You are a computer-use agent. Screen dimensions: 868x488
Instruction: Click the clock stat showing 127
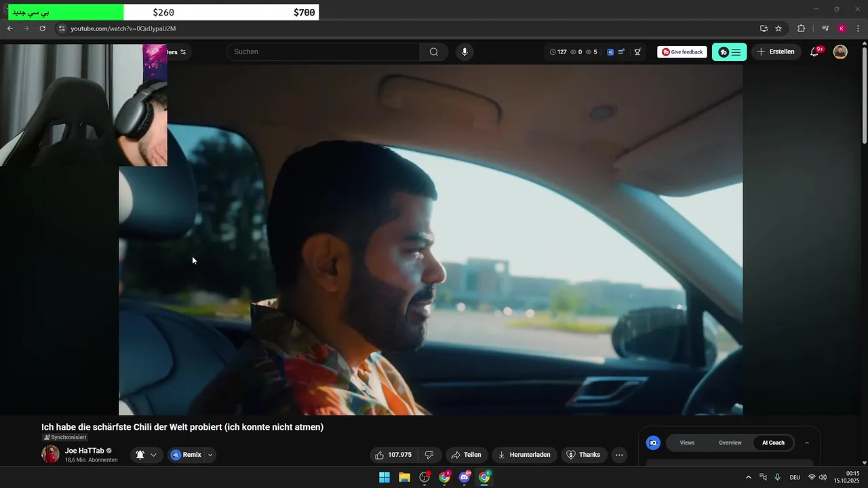558,52
